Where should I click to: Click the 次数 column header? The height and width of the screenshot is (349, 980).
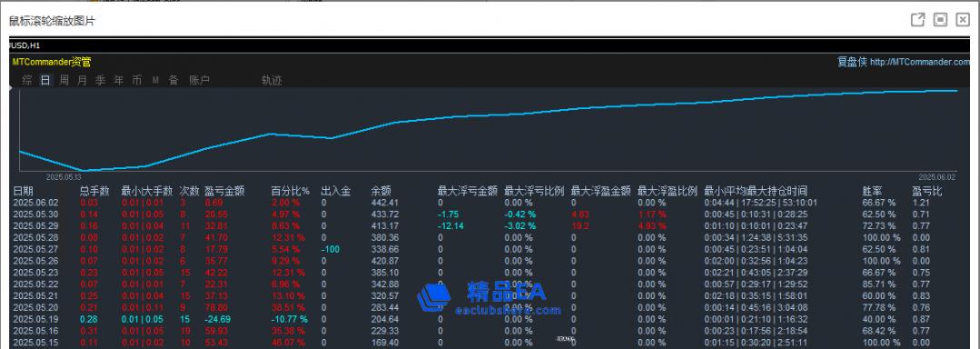pyautogui.click(x=190, y=192)
